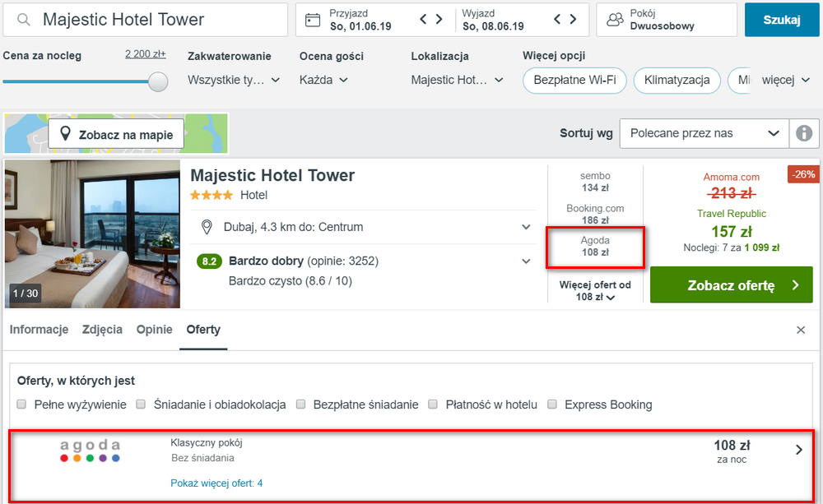This screenshot has height=504, width=823.
Task: Check the Express Booking checkbox
Action: pos(552,404)
